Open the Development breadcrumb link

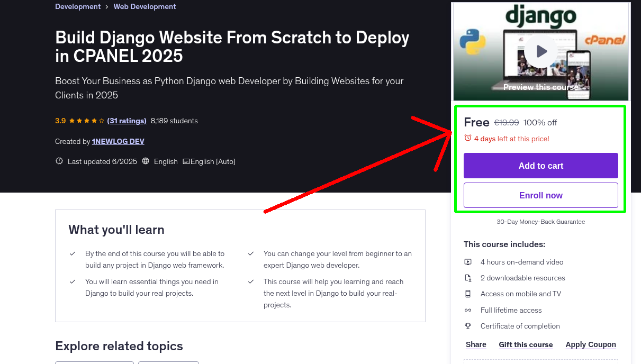pos(78,6)
